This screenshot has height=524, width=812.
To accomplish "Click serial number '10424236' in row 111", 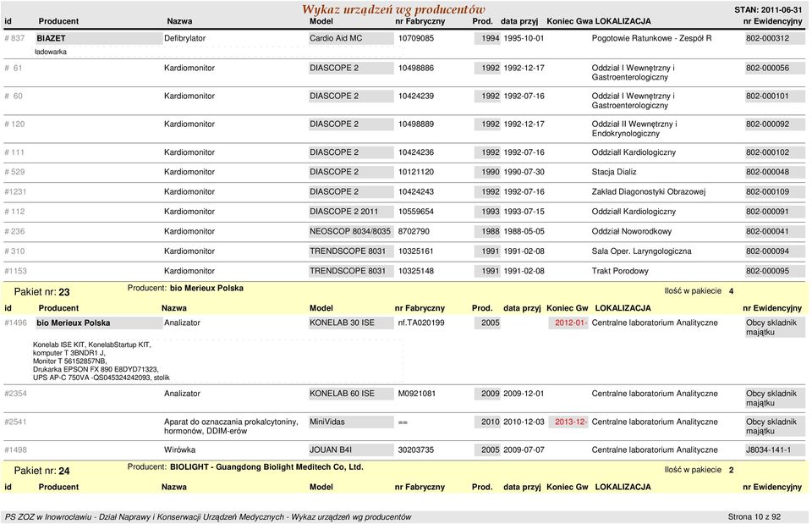I will (x=416, y=152).
